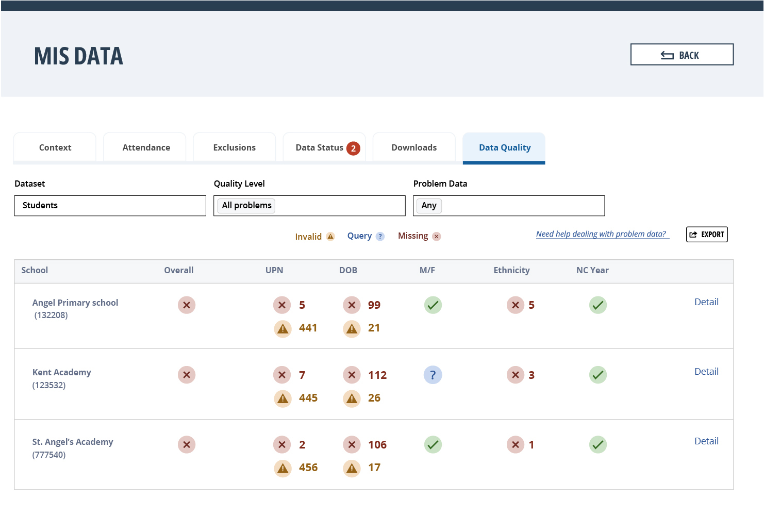
Task: Click Kent Academy M/F query icon
Action: click(x=433, y=375)
